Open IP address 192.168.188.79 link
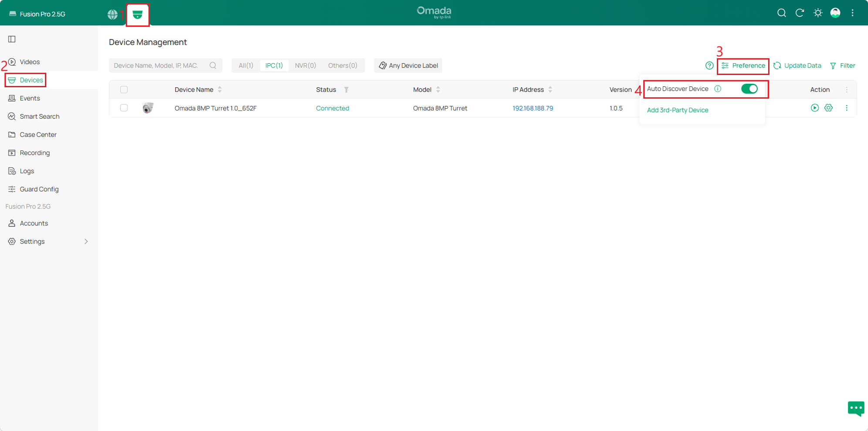The image size is (868, 431). [532, 108]
